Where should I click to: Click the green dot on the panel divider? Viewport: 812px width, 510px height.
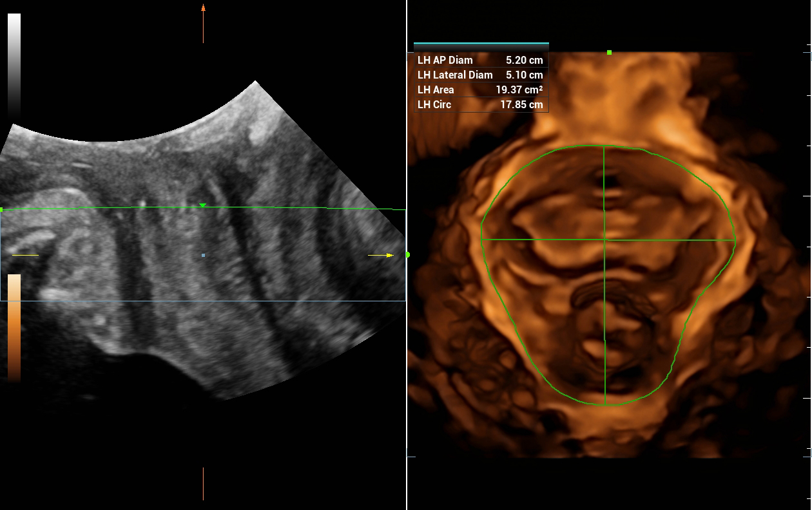[x=407, y=255]
